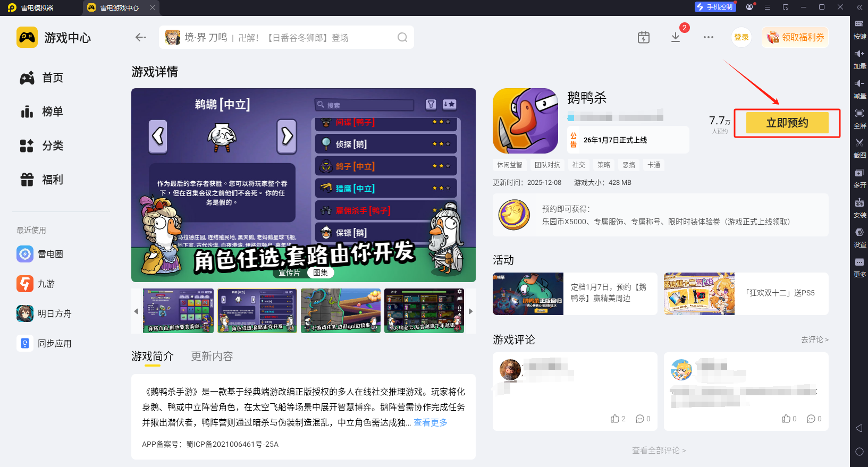The image size is (868, 467).
Task: Open the user account icon in title bar
Action: (749, 7)
